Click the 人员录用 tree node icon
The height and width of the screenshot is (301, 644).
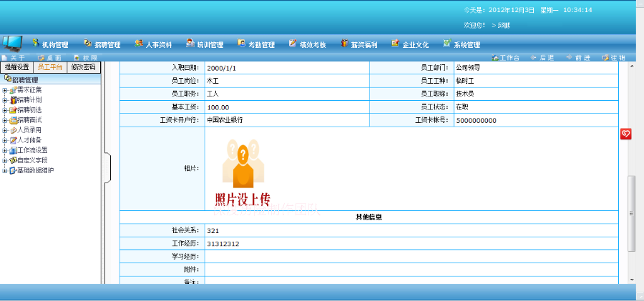click(14, 130)
